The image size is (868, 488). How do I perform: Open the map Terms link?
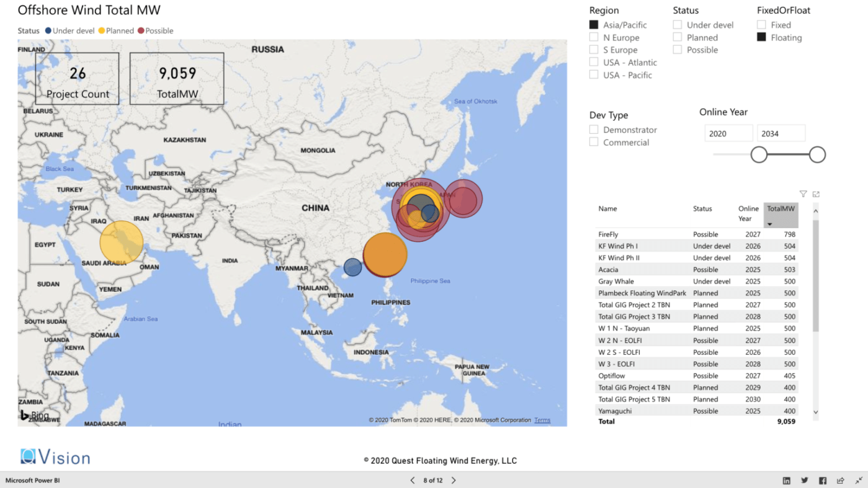(x=542, y=420)
